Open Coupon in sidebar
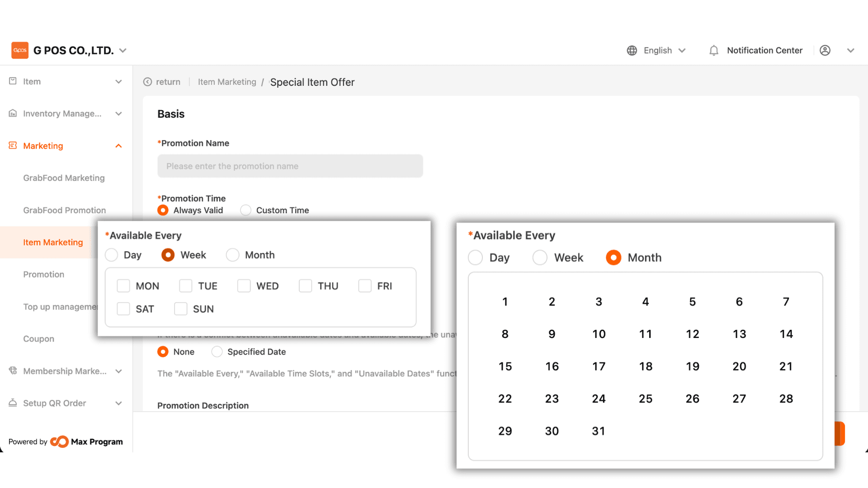868x488 pixels. coord(38,339)
